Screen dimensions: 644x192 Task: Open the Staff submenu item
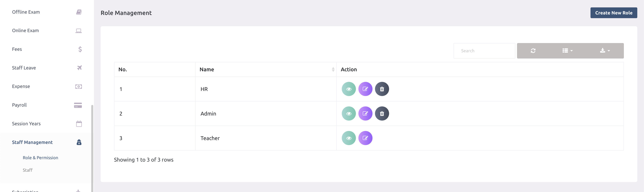[28, 170]
